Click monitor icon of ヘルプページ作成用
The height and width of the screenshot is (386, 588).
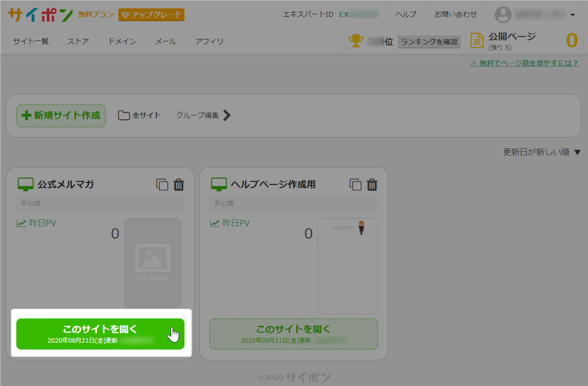point(219,184)
